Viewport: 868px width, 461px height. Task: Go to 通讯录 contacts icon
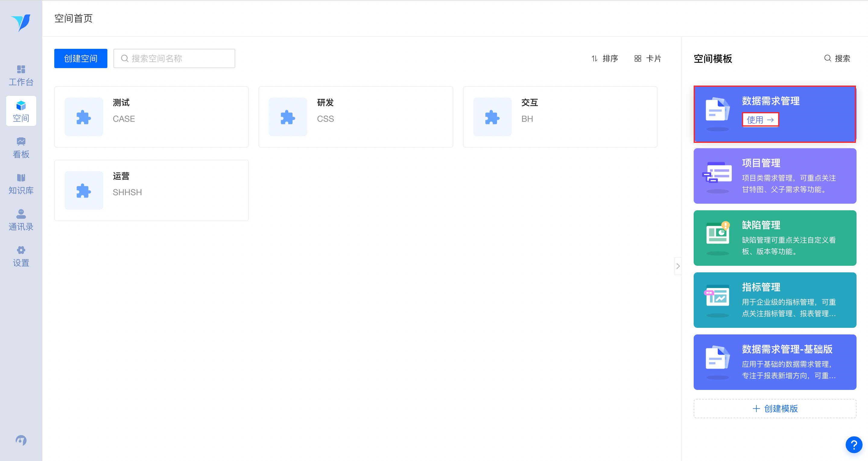[x=21, y=220]
